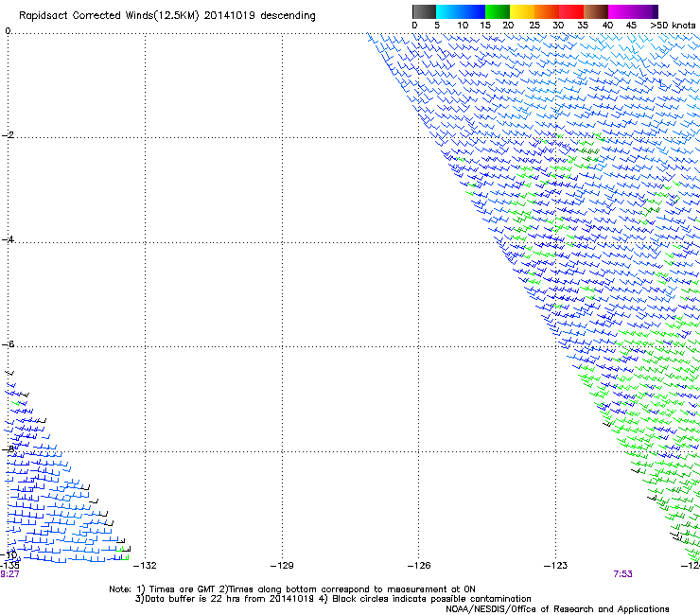Click the NOAA/NESDIS credit text
700x615 pixels.
coord(557,609)
